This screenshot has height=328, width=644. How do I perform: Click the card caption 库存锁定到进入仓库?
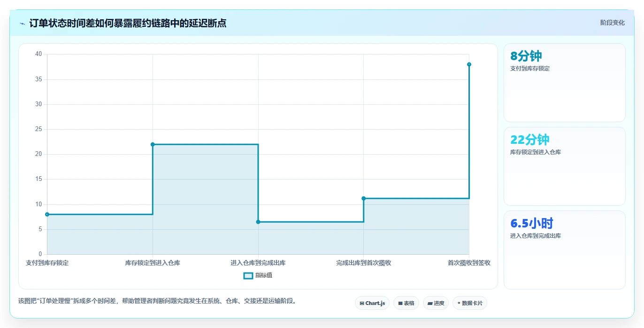536,152
